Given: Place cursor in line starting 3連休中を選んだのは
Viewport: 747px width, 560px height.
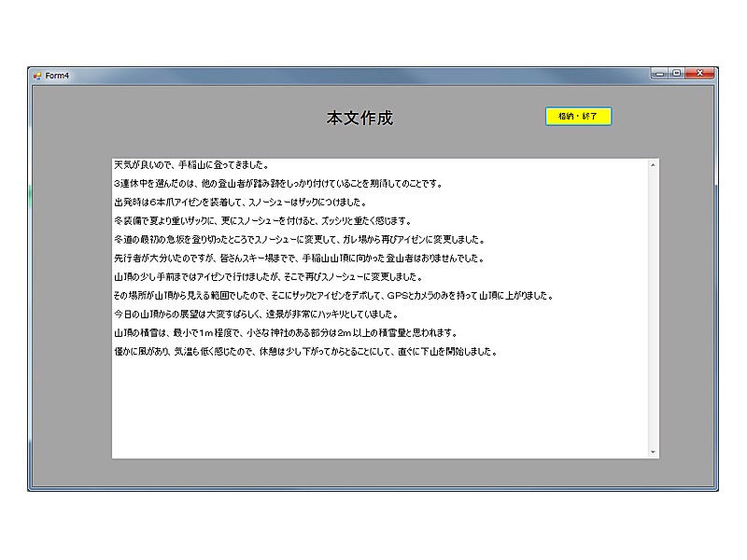Looking at the screenshot, I should coord(280,184).
